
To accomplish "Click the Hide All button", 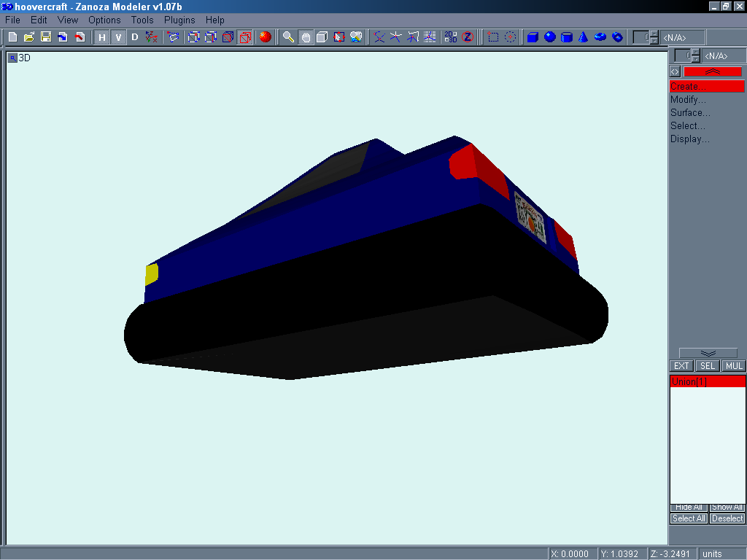I will [689, 507].
